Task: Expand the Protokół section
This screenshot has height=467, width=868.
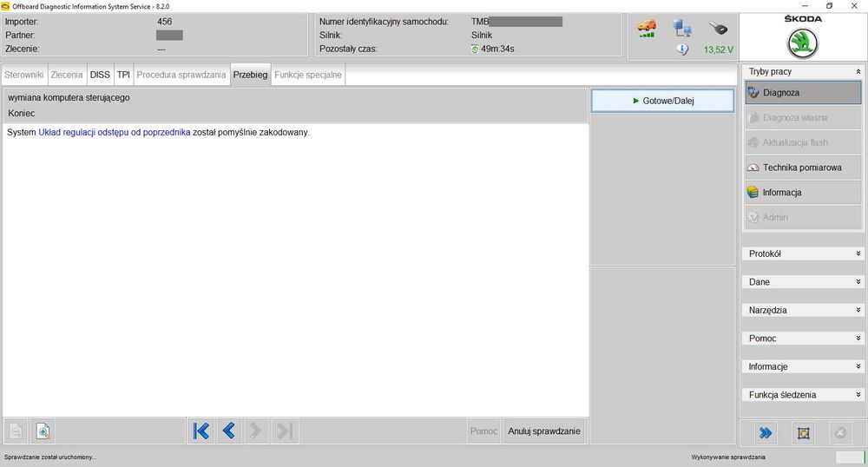Action: pos(858,253)
